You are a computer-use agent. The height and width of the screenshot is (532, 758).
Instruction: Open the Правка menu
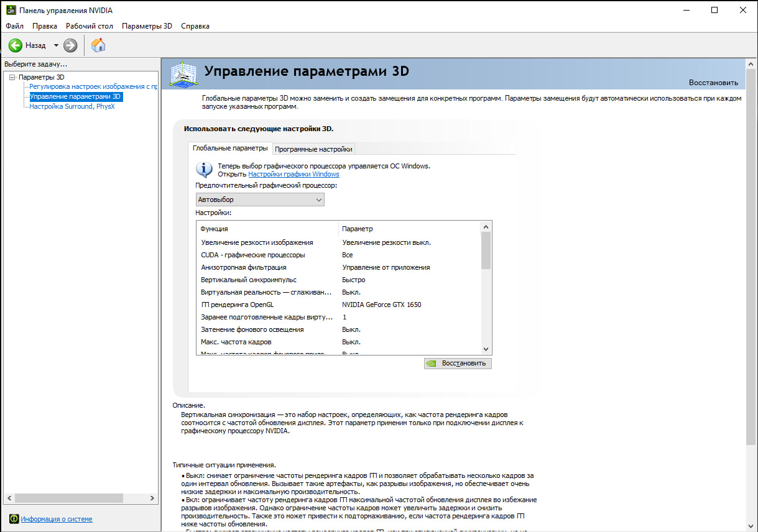pos(45,26)
